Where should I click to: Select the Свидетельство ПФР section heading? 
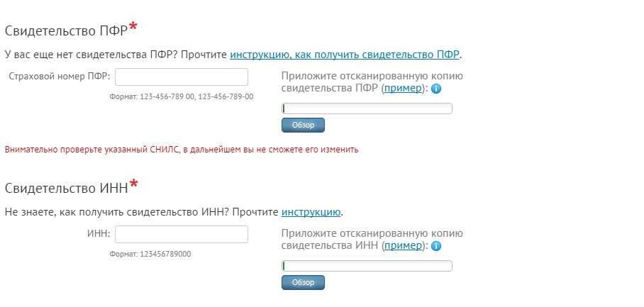[x=71, y=30]
